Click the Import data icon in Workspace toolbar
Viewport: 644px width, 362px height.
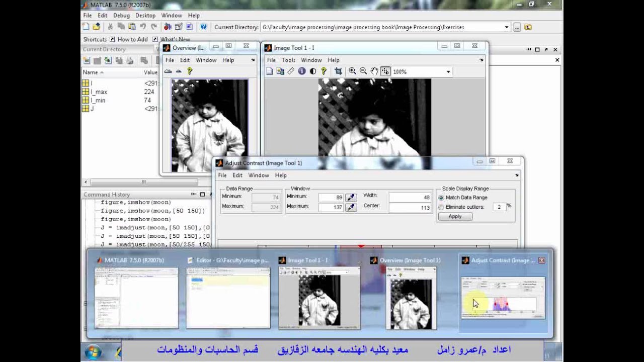pos(108,60)
